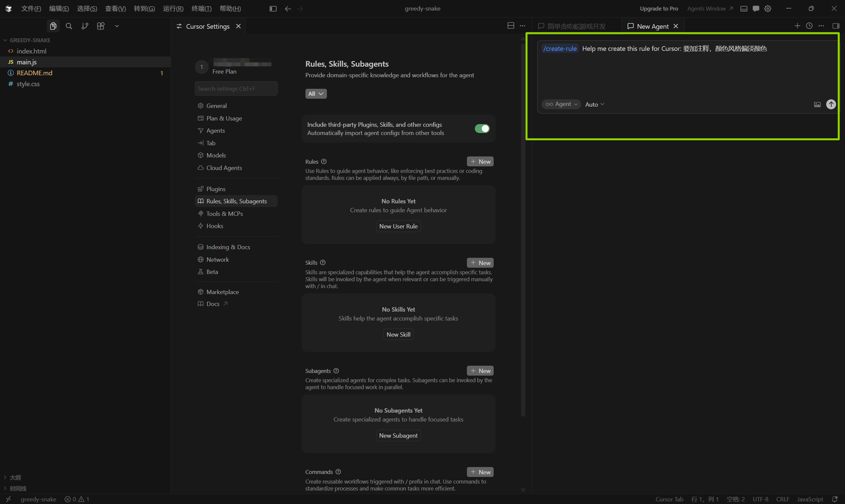This screenshot has height=504, width=845.
Task: Click the New User Rule button
Action: click(398, 226)
